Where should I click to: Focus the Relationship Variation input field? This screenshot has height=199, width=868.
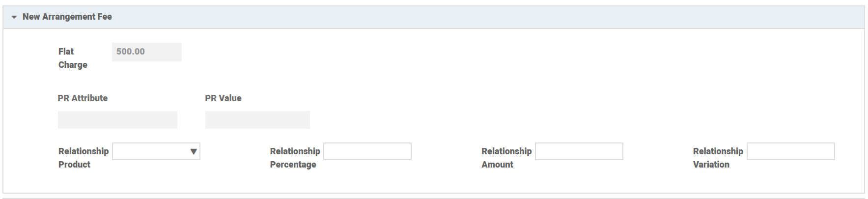[x=790, y=151]
